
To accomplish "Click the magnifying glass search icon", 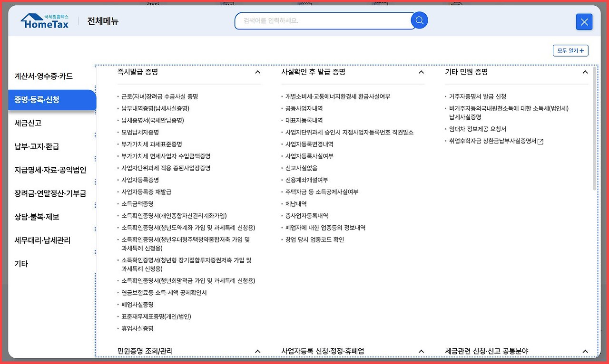I will (x=419, y=20).
